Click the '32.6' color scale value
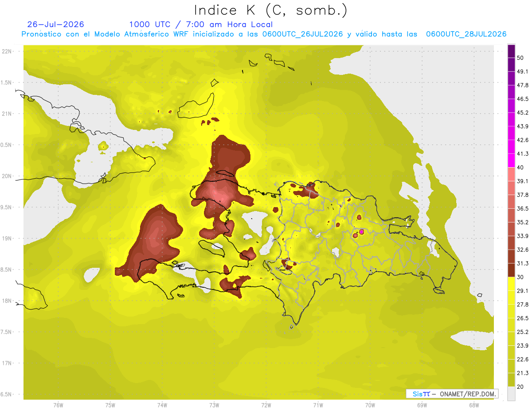This screenshot has width=532, height=411. (523, 250)
